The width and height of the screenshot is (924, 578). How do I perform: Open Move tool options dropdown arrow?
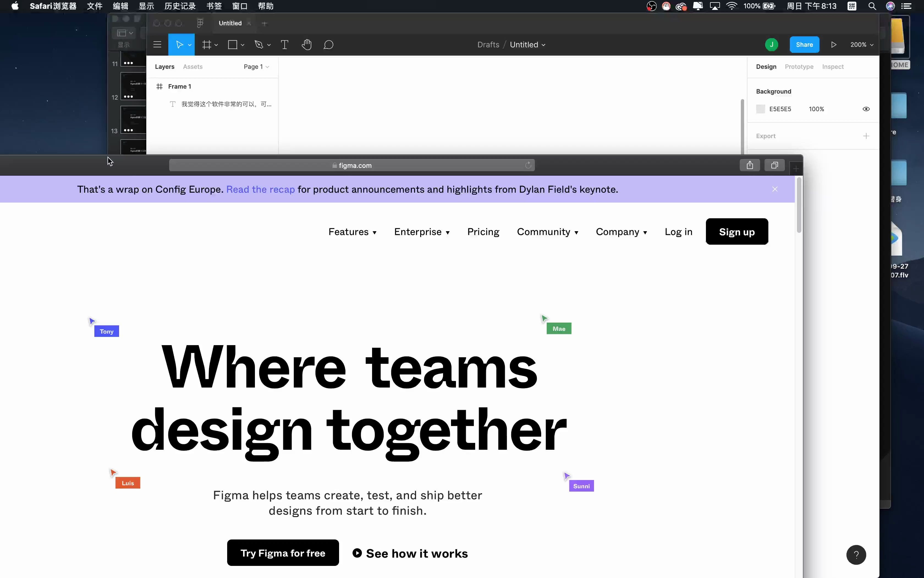click(190, 45)
